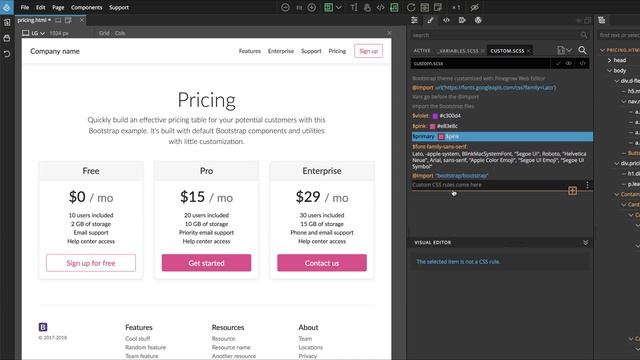
Task: Open the WordPress panel icon
Action: (x=478, y=20)
